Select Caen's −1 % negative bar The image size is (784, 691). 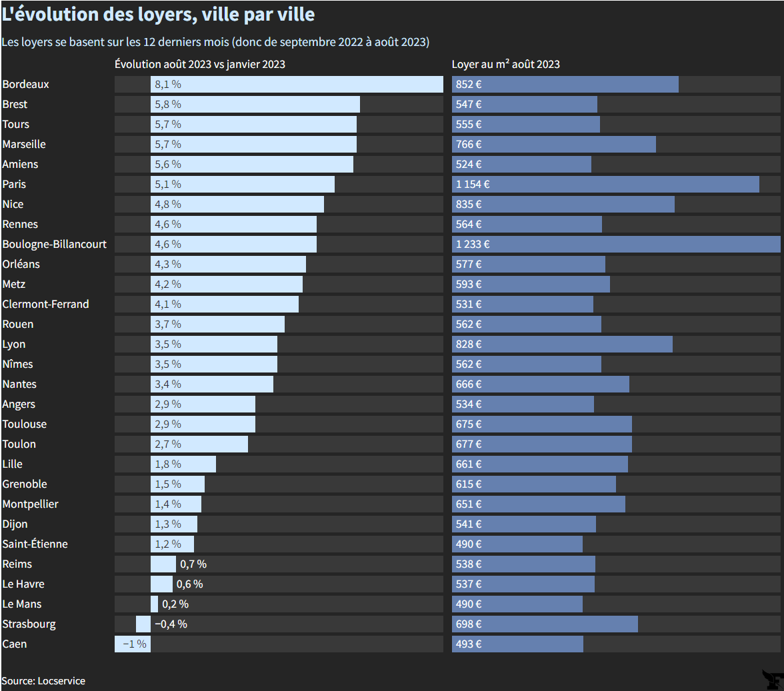[133, 644]
